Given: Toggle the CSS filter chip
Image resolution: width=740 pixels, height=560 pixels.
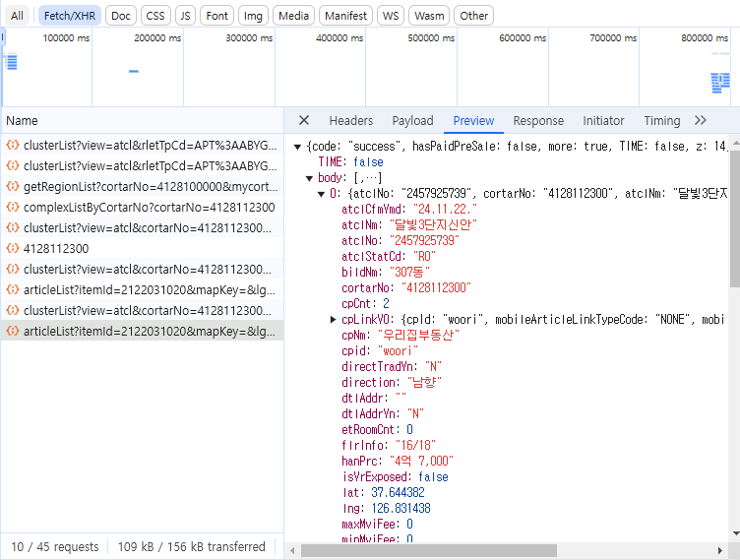Looking at the screenshot, I should [155, 16].
